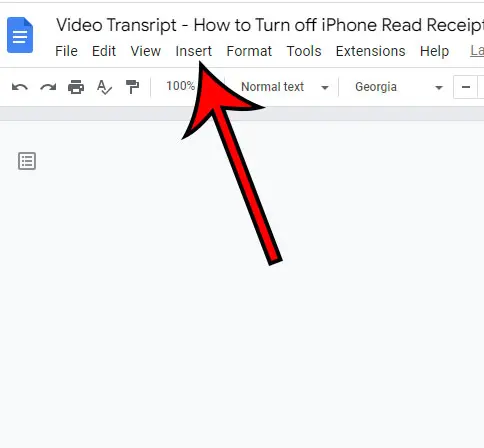Open the Help menu
This screenshot has width=484, height=448.
(434, 51)
